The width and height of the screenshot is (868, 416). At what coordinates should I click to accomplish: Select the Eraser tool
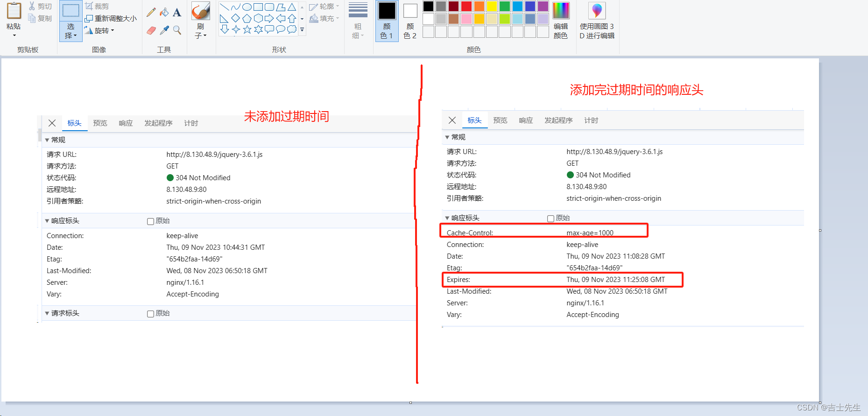click(x=151, y=30)
